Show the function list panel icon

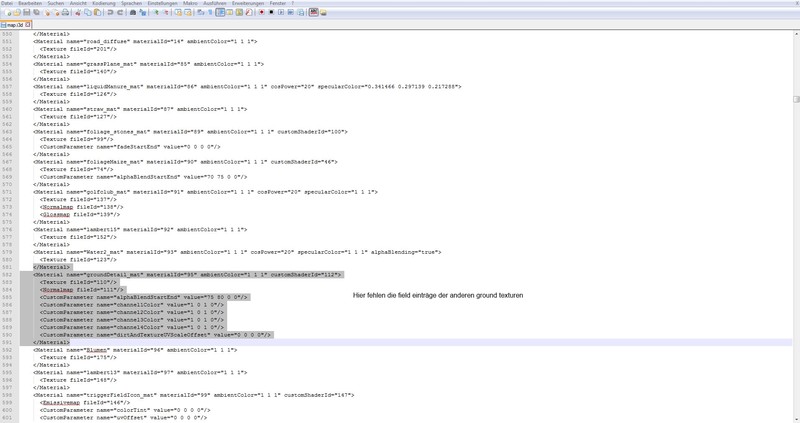248,12
